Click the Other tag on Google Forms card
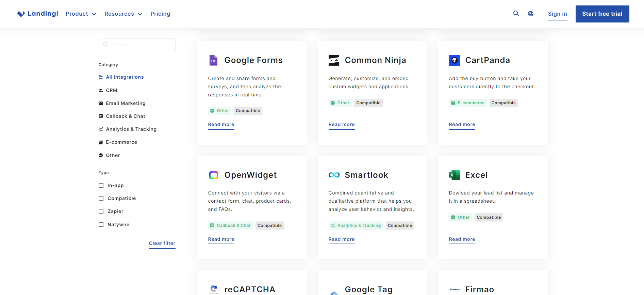Viewport: 644px width, 295px height. (219, 111)
